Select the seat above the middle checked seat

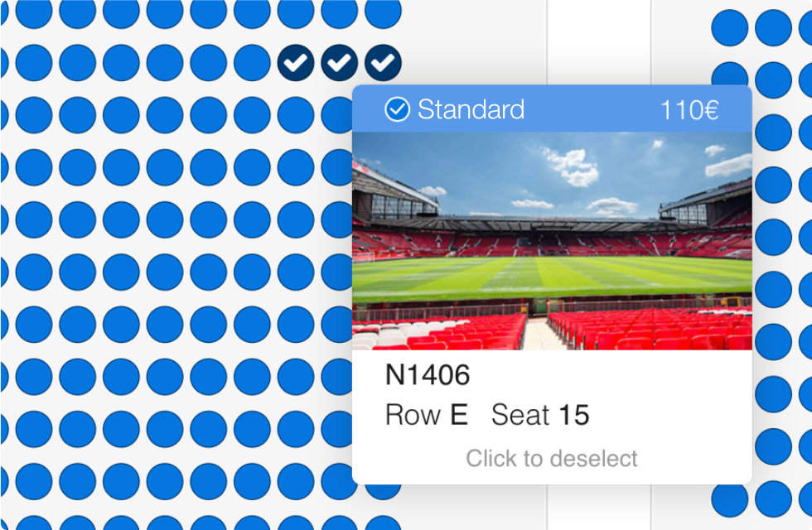tap(339, 12)
